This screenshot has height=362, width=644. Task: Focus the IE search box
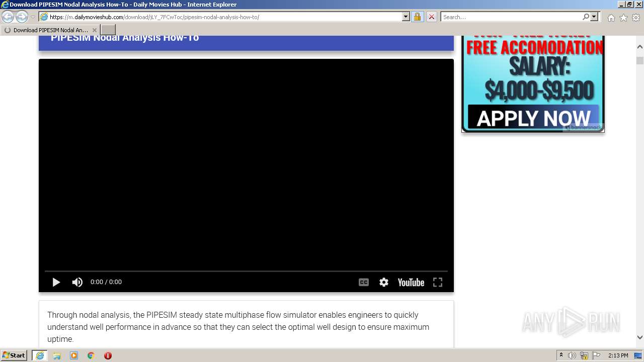511,17
